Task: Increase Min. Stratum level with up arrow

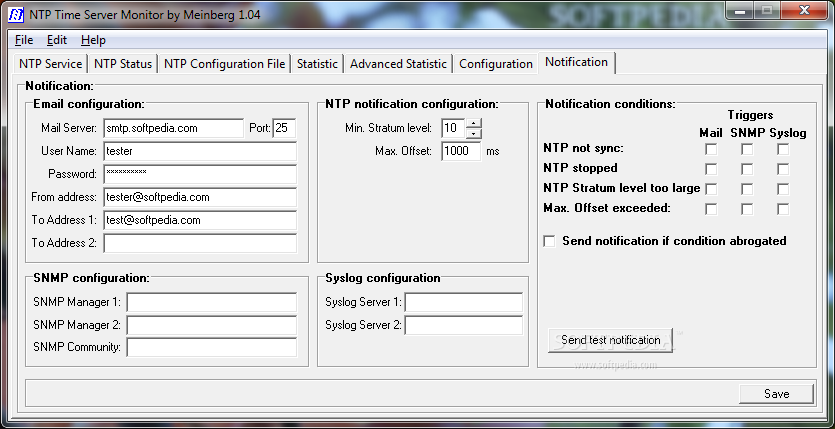Action: click(473, 123)
